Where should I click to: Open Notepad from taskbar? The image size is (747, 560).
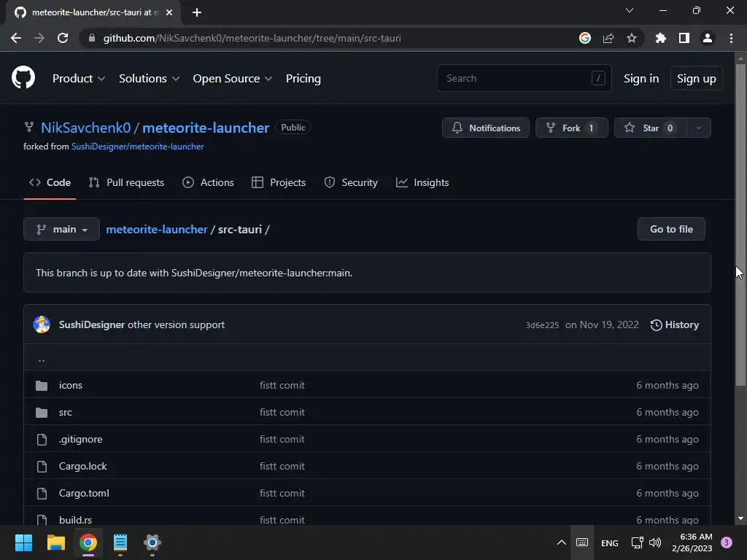tap(120, 542)
